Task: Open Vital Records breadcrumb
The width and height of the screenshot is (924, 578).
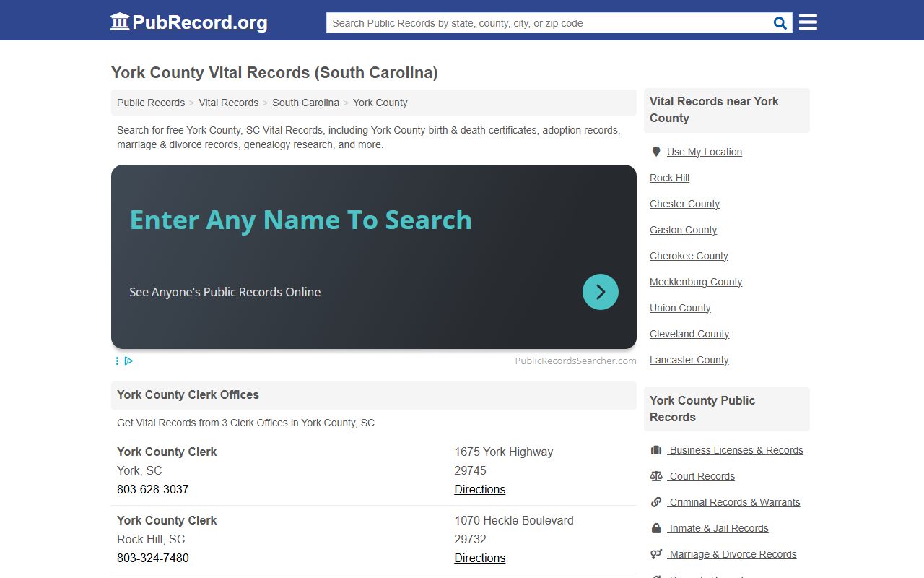Action: click(x=228, y=103)
